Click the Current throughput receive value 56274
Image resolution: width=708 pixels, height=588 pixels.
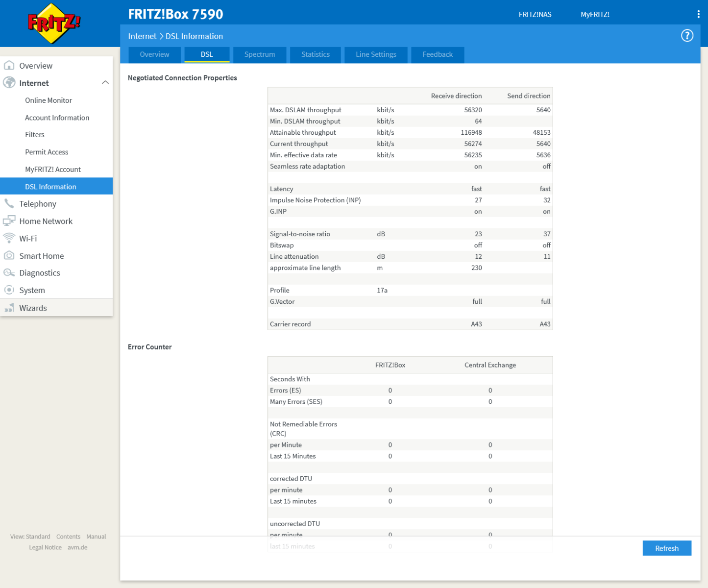[473, 144]
